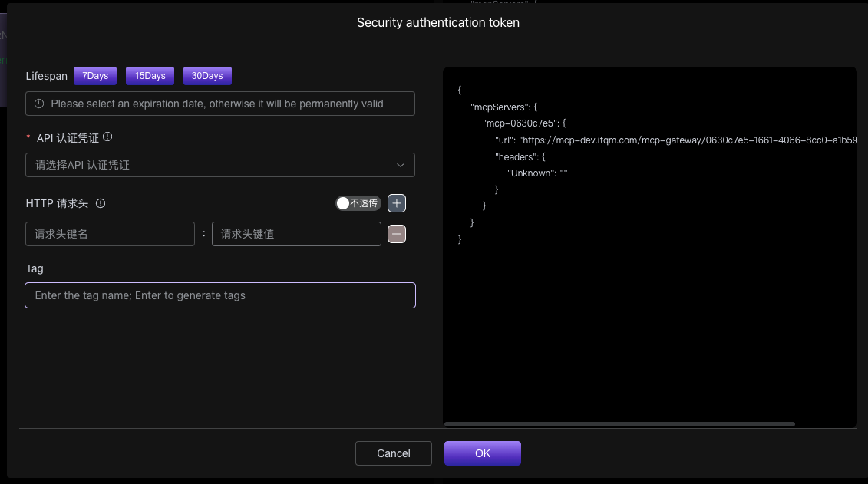Click the 请求头键值 input field
The image size is (868, 484).
click(x=296, y=234)
